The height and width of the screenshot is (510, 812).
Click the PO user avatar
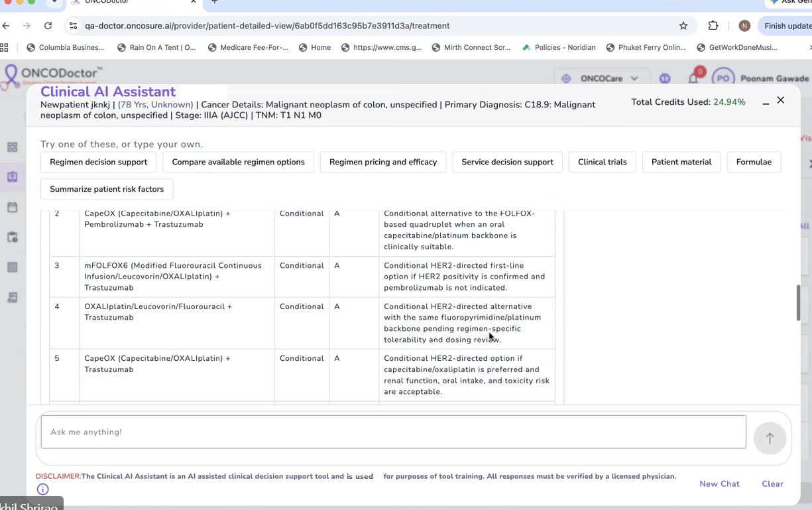point(723,78)
